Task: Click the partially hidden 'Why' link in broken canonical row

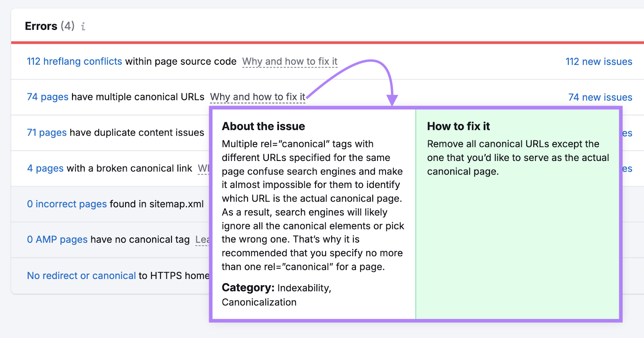Action: pos(203,168)
